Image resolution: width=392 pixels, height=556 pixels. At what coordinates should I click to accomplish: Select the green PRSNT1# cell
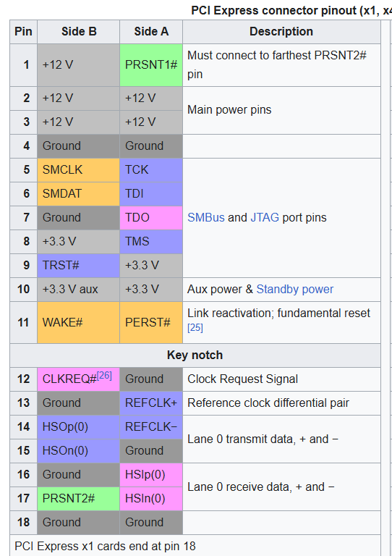(x=151, y=65)
